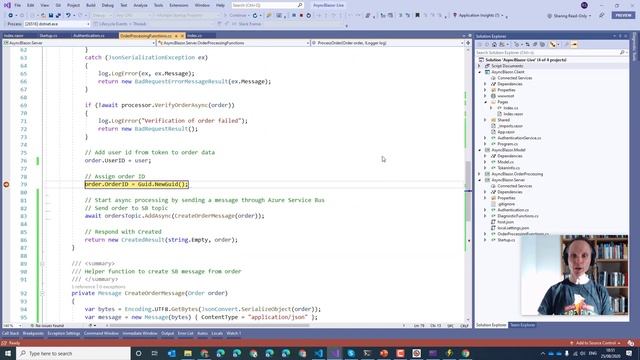
Task: Open the Extensions menu
Action: [179, 5]
